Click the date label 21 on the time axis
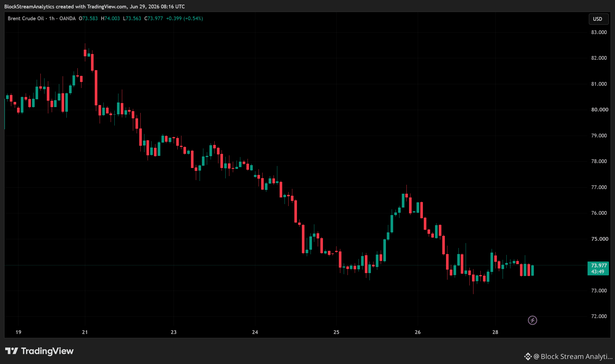Viewport: 615px width, 364px height. coord(85,332)
